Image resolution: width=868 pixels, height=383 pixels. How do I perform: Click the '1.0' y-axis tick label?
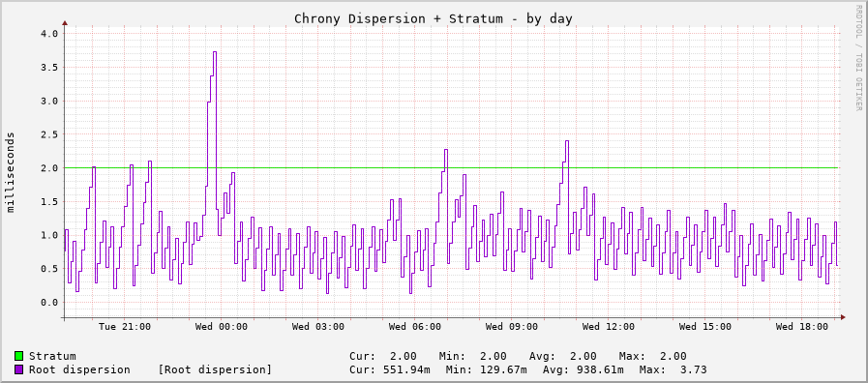(x=49, y=235)
